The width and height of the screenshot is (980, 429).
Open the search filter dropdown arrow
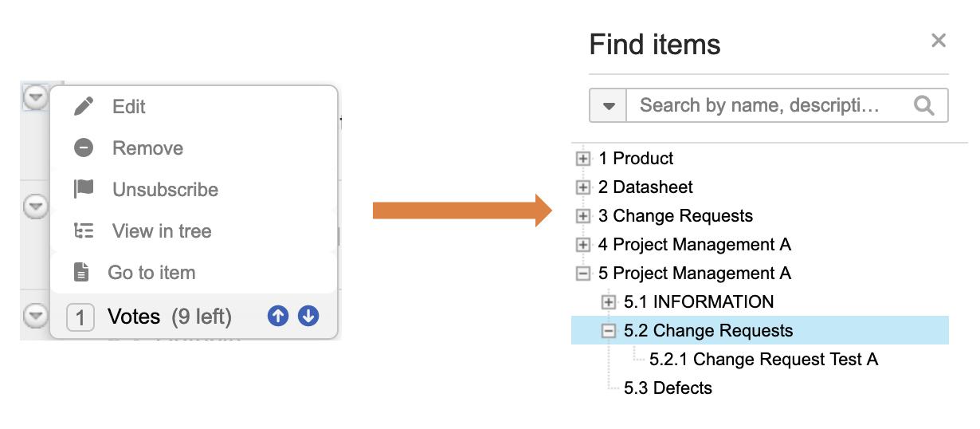[609, 105]
